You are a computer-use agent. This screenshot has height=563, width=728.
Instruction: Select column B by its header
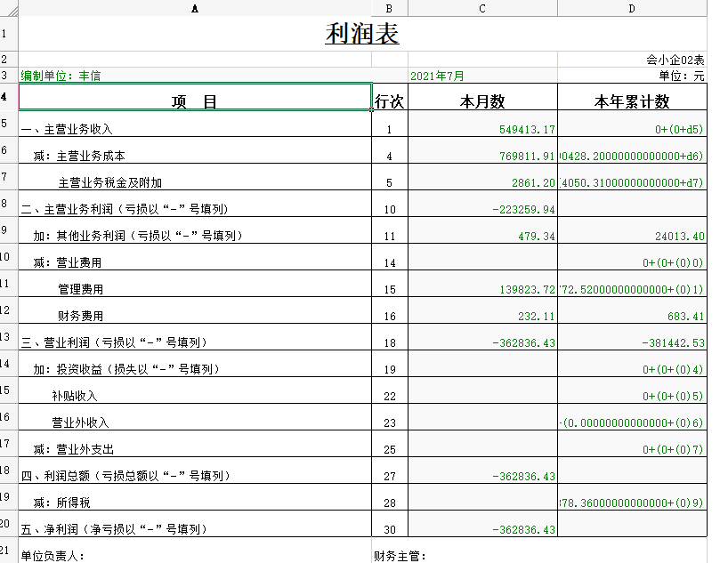coord(390,8)
